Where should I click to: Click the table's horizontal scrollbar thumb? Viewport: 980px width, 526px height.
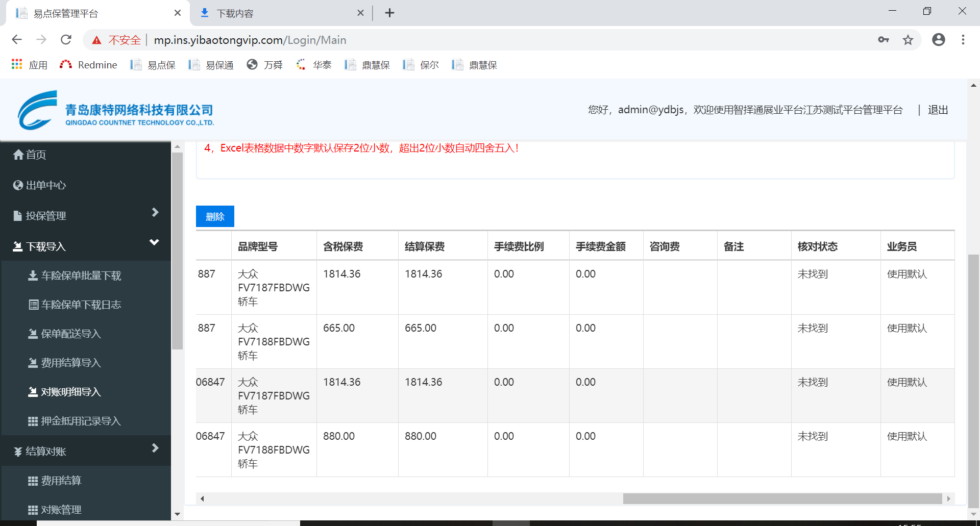point(782,498)
